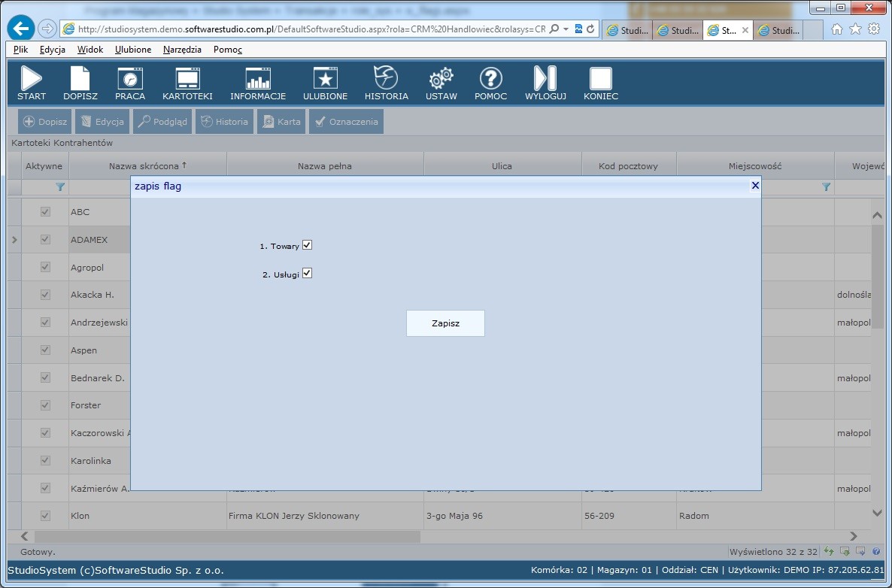Click the Nazwa pełna column header
892x588 pixels.
(325, 166)
